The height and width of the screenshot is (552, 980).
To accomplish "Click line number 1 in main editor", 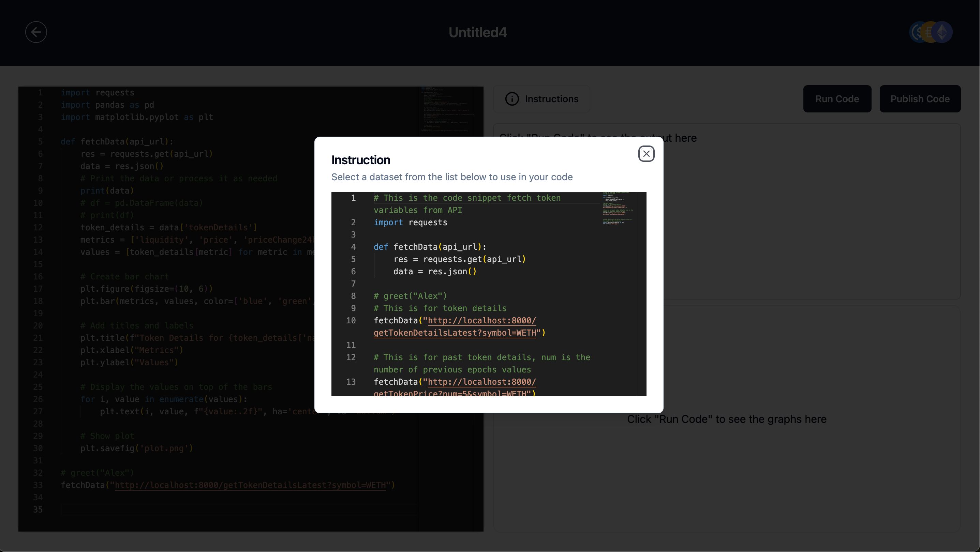I will [40, 93].
